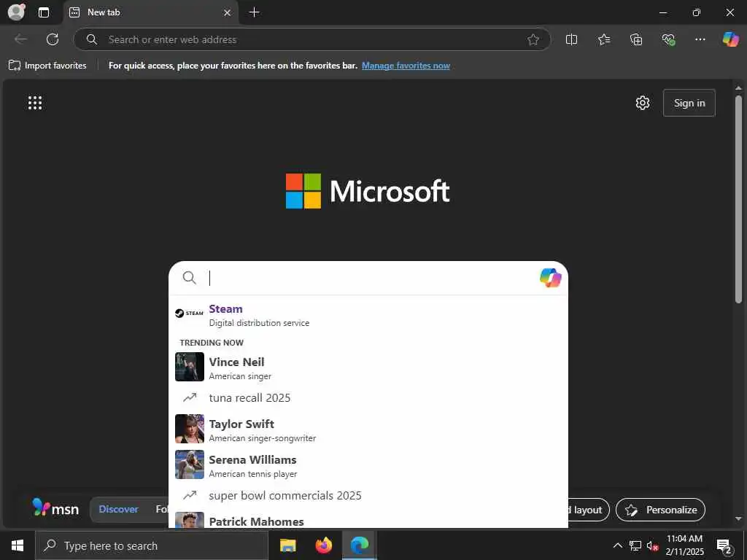Open page settings gear icon

[x=642, y=103]
